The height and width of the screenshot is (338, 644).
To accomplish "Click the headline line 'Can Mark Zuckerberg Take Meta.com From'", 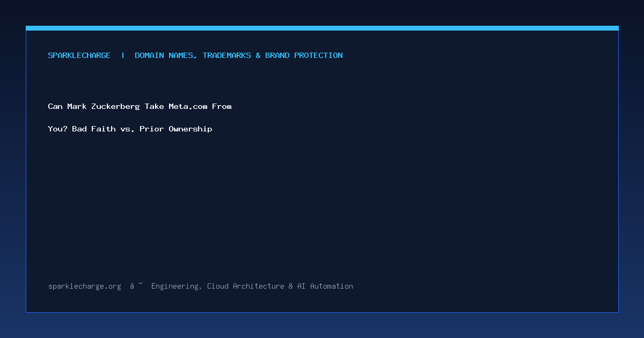I will (140, 106).
